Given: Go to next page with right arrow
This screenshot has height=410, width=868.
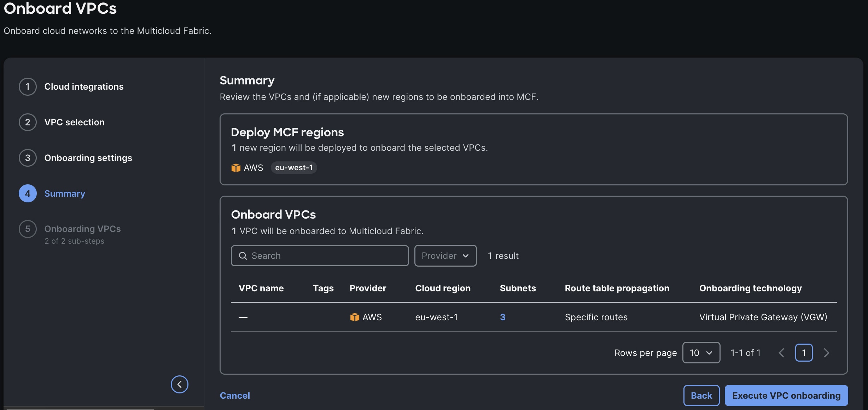Looking at the screenshot, I should point(826,353).
